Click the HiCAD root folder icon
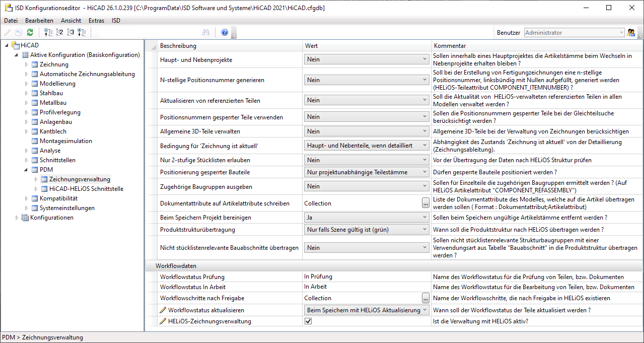Viewport: 644px width, 343px height. [15, 45]
